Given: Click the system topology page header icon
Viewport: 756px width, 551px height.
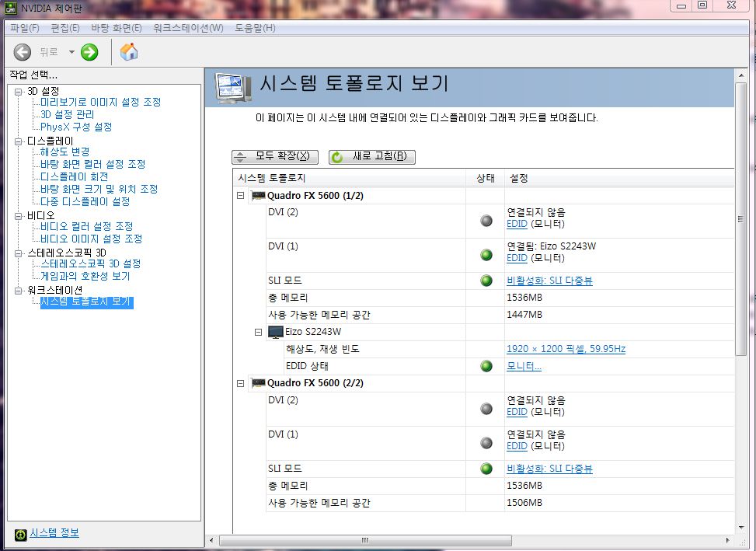Looking at the screenshot, I should pyautogui.click(x=233, y=88).
